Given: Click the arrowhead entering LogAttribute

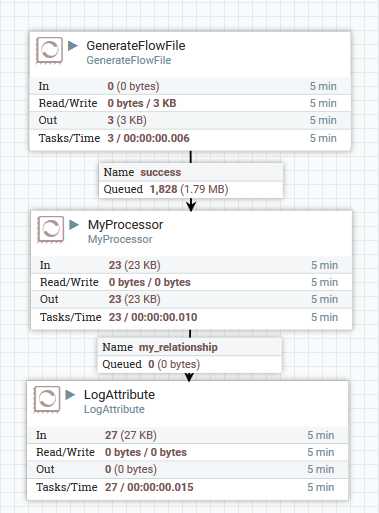Looking at the screenshot, I should (189, 377).
